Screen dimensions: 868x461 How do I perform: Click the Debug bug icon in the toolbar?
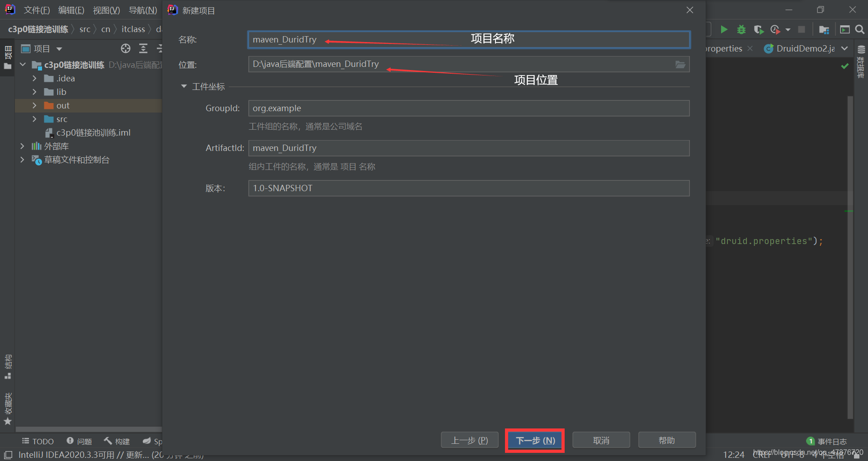tap(741, 29)
